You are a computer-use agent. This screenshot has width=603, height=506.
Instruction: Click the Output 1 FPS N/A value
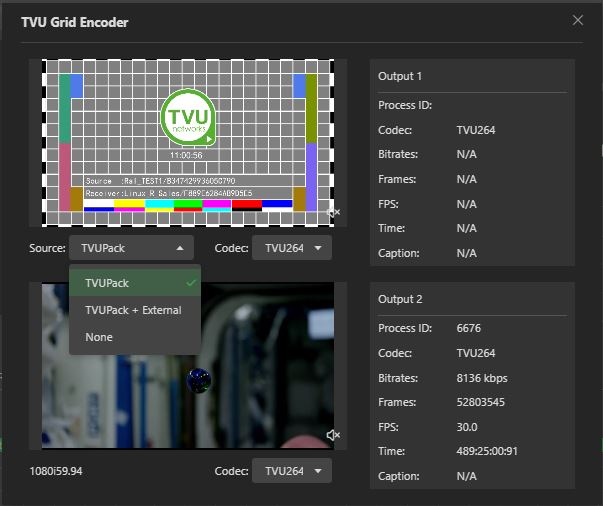(x=466, y=204)
